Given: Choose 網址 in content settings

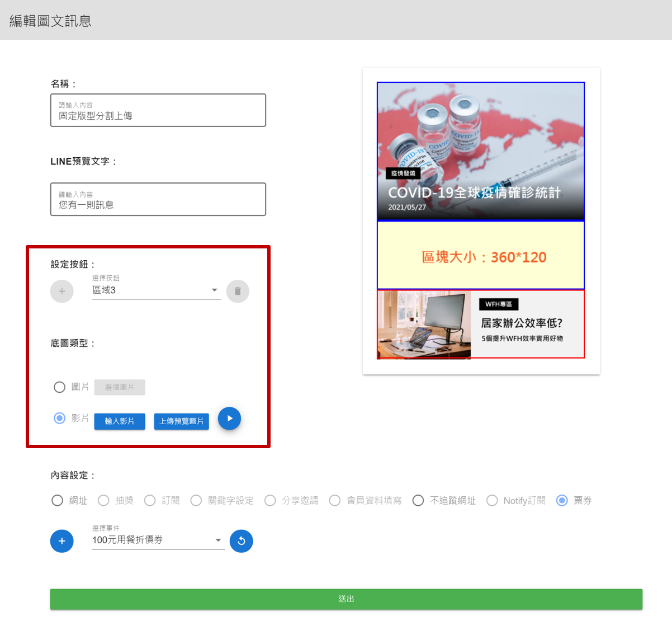Looking at the screenshot, I should click(x=56, y=500).
